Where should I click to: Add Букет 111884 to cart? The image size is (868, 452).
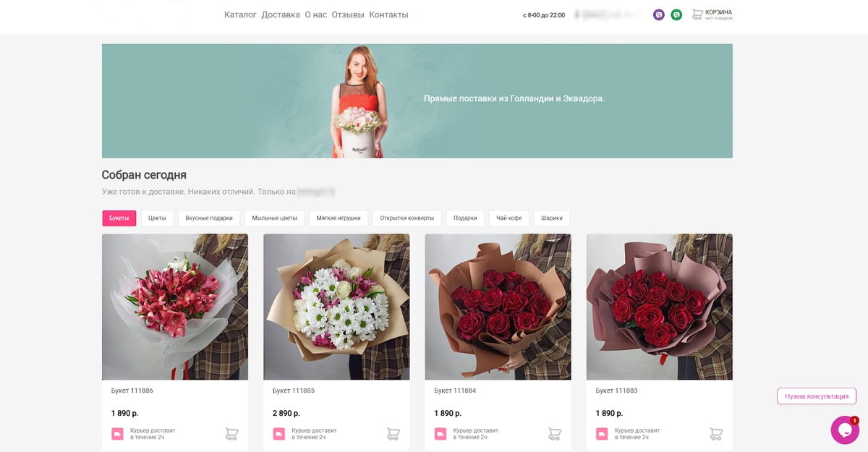(555, 434)
